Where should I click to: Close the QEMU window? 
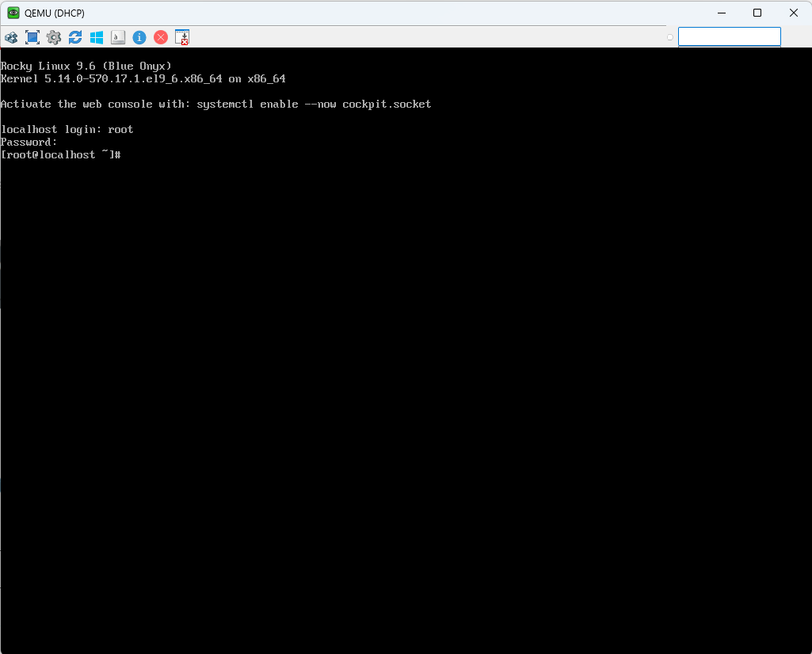click(793, 13)
